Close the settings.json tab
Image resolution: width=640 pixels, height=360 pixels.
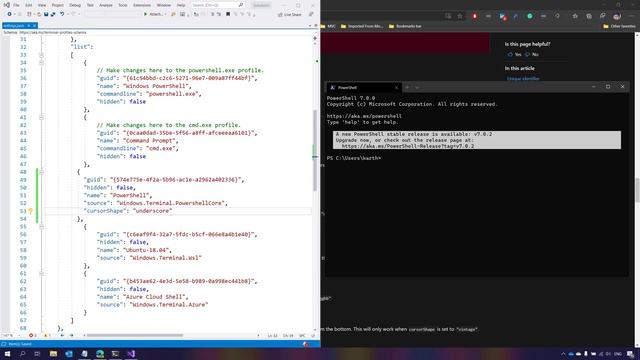pos(35,26)
